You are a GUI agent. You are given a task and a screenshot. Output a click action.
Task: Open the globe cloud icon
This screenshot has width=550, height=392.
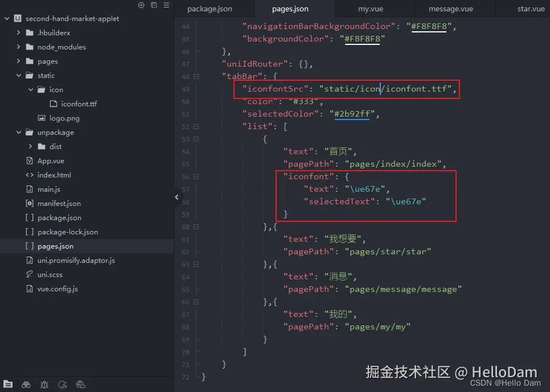pyautogui.click(x=81, y=384)
